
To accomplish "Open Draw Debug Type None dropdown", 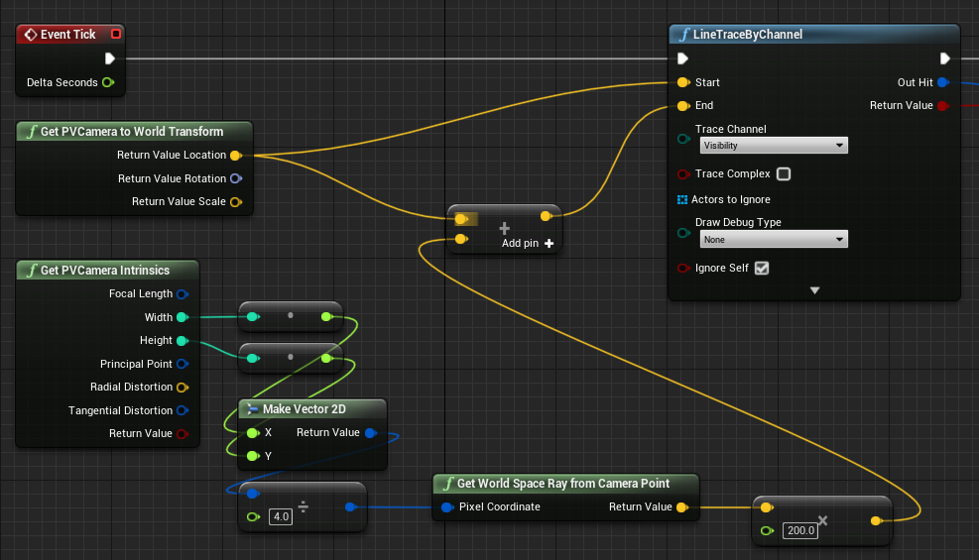I will 774,240.
